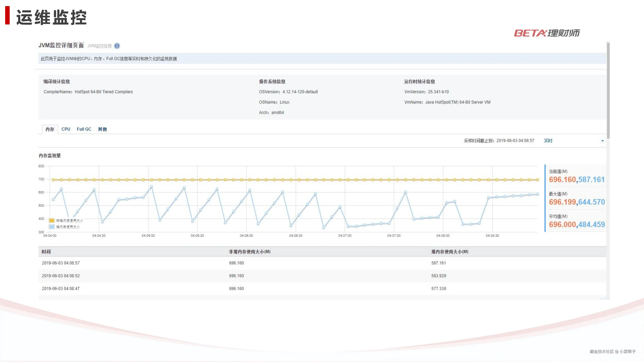Click the last heap memory data point on chart
The height and width of the screenshot is (362, 644).
pos(538,194)
